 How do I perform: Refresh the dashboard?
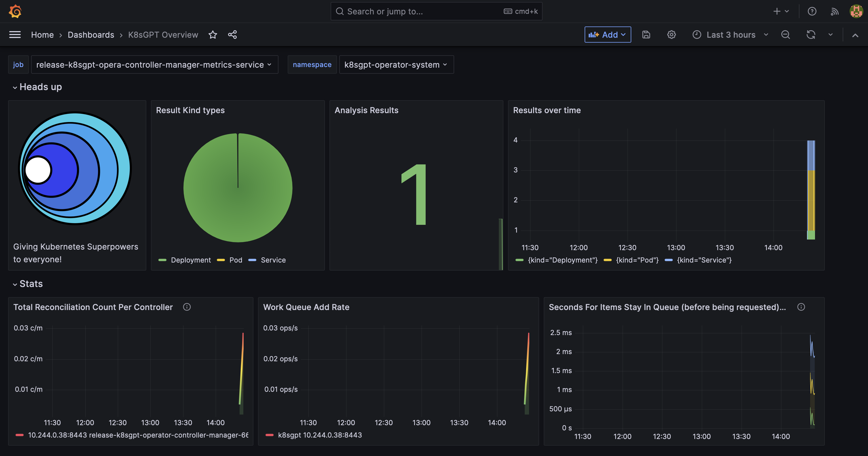coord(811,35)
